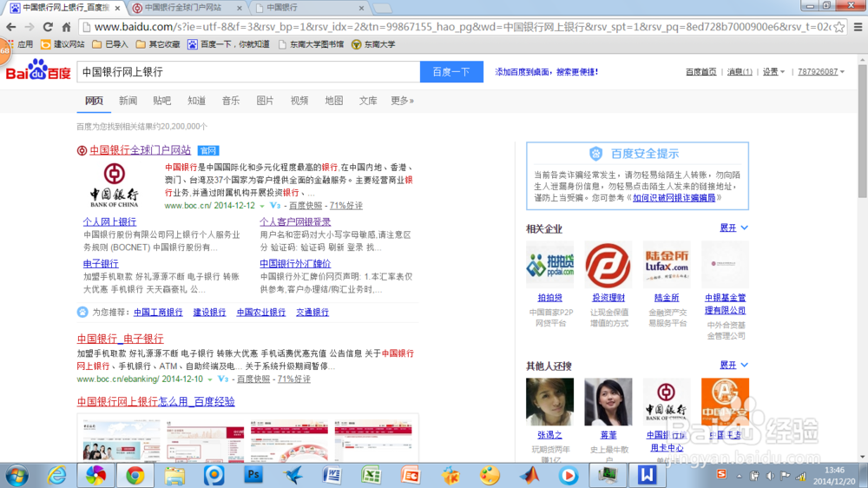Screen dimensions: 868x488
Task: Expand dropdown arrow next to www.boc.cn/ebanking/
Action: click(x=210, y=379)
